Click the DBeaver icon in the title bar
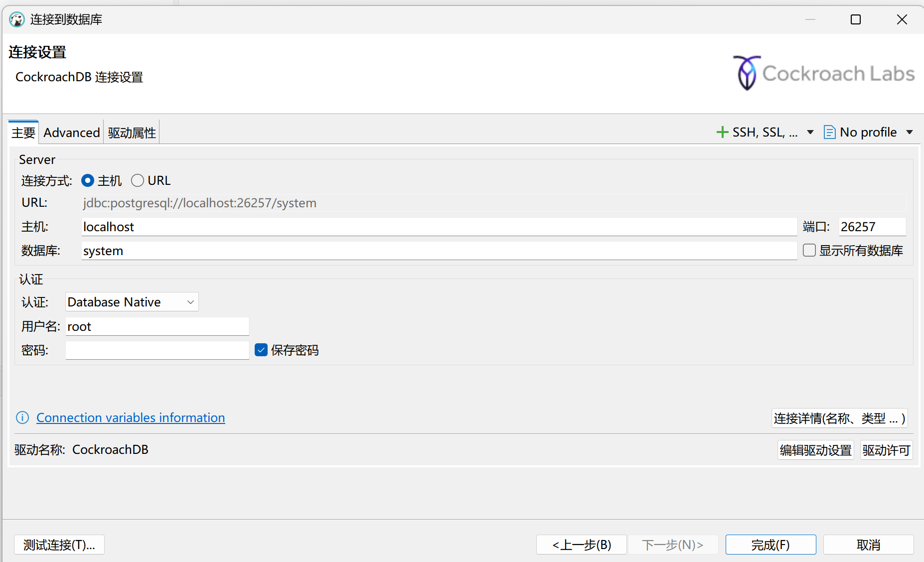 16,19
